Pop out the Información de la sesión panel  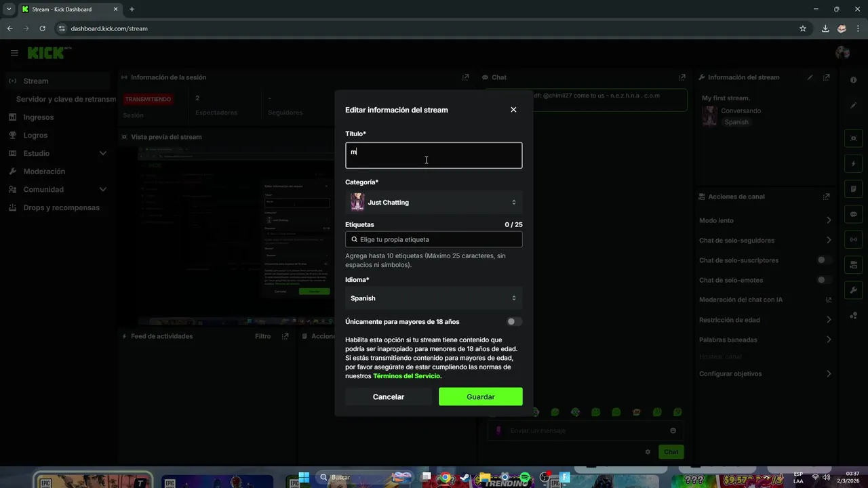click(465, 77)
